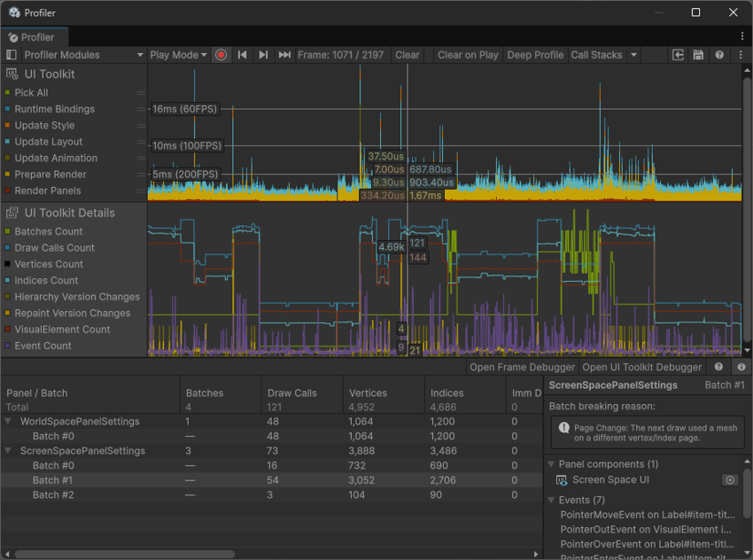753x560 pixels.
Task: Click the Indices Count legend entry
Action: 46,281
